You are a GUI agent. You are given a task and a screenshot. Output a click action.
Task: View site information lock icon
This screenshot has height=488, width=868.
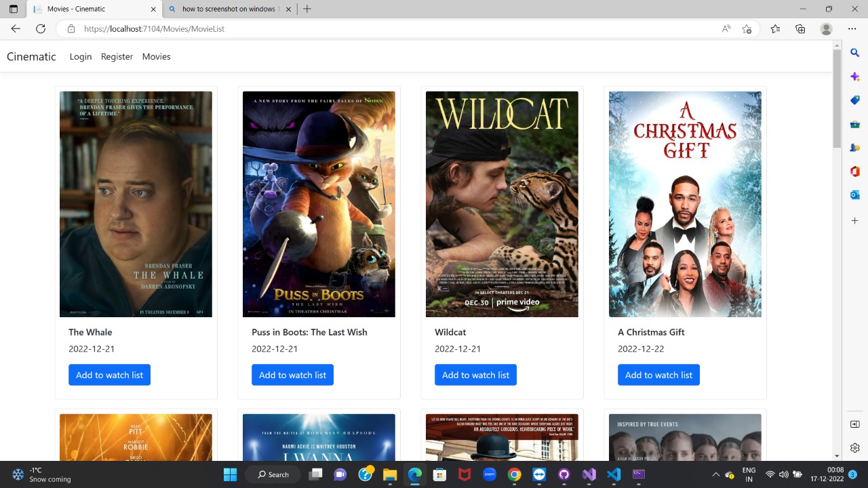point(71,28)
